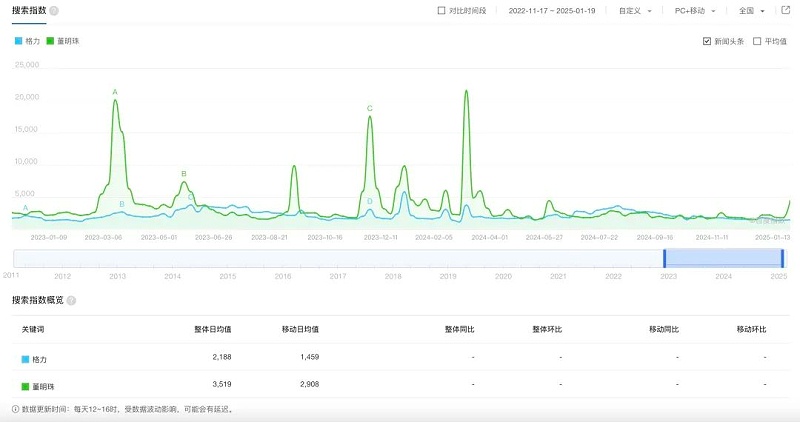Open 全国 region dropdown
The height and width of the screenshot is (422, 800).
tap(752, 11)
